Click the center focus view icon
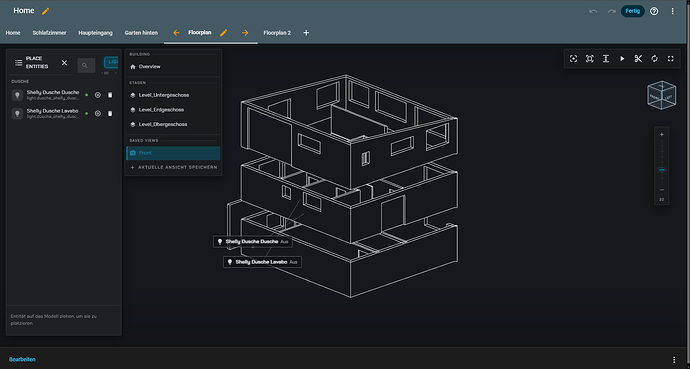This screenshot has height=369, width=690. [573, 58]
